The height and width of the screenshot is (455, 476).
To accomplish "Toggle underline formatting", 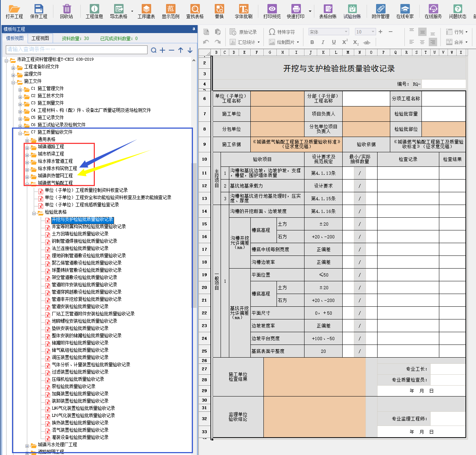I will point(334,42).
